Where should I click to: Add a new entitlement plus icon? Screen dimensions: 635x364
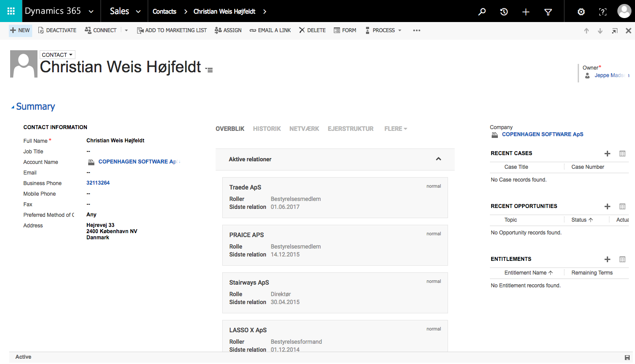607,260
